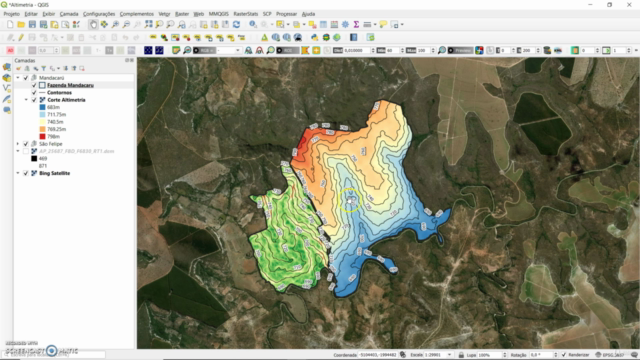Create a new blank project
Image resolution: width=640 pixels, height=360 pixels.
10,25
